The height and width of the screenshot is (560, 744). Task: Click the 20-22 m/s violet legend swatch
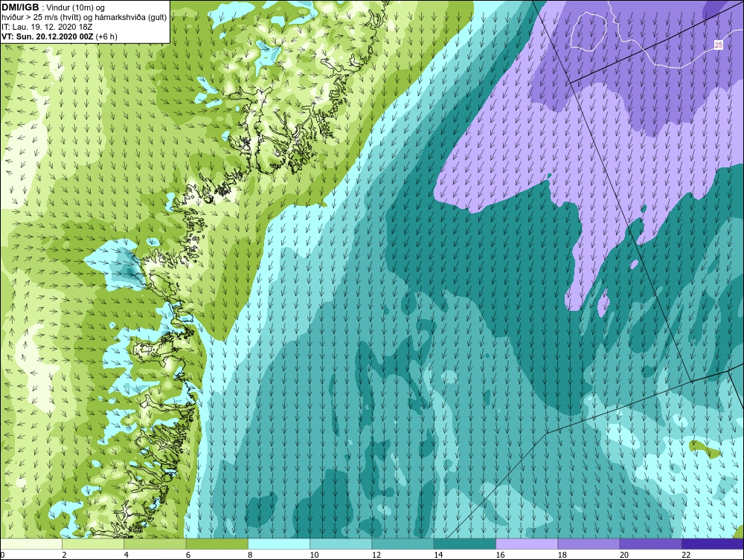pyautogui.click(x=651, y=544)
